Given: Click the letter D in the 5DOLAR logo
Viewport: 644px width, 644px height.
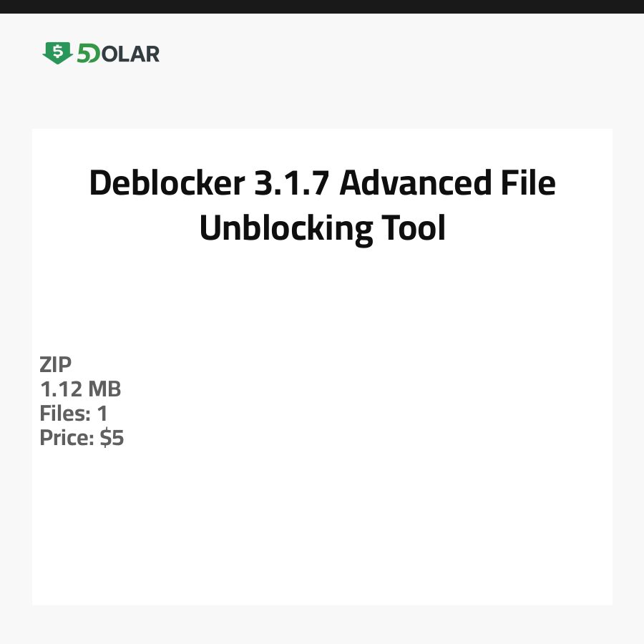Looking at the screenshot, I should pos(94,54).
